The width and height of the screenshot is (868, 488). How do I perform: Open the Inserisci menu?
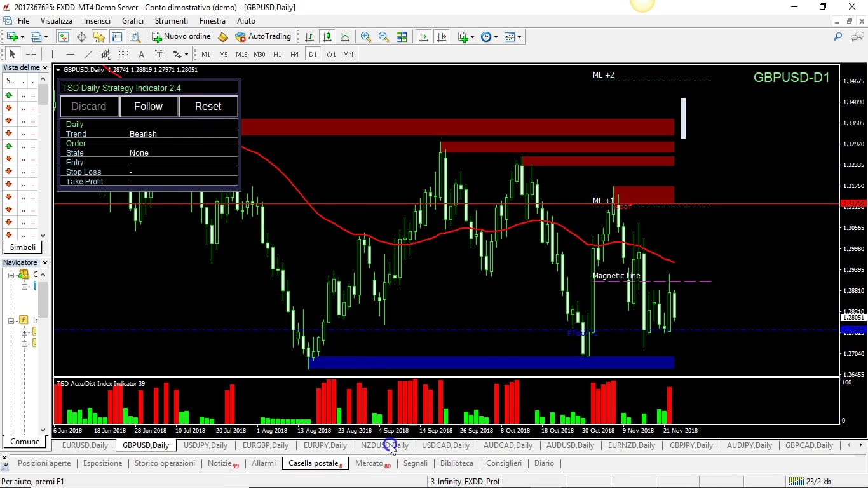point(97,21)
